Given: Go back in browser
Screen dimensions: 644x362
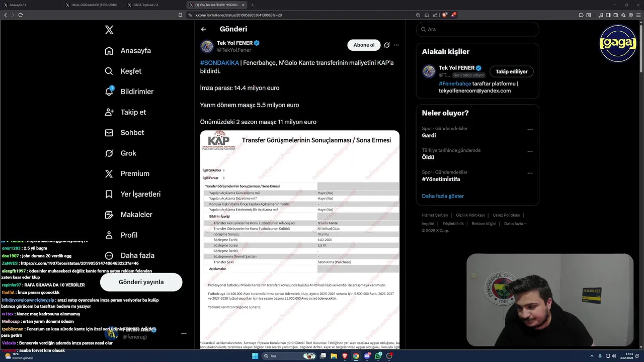Looking at the screenshot, I should tap(6, 15).
